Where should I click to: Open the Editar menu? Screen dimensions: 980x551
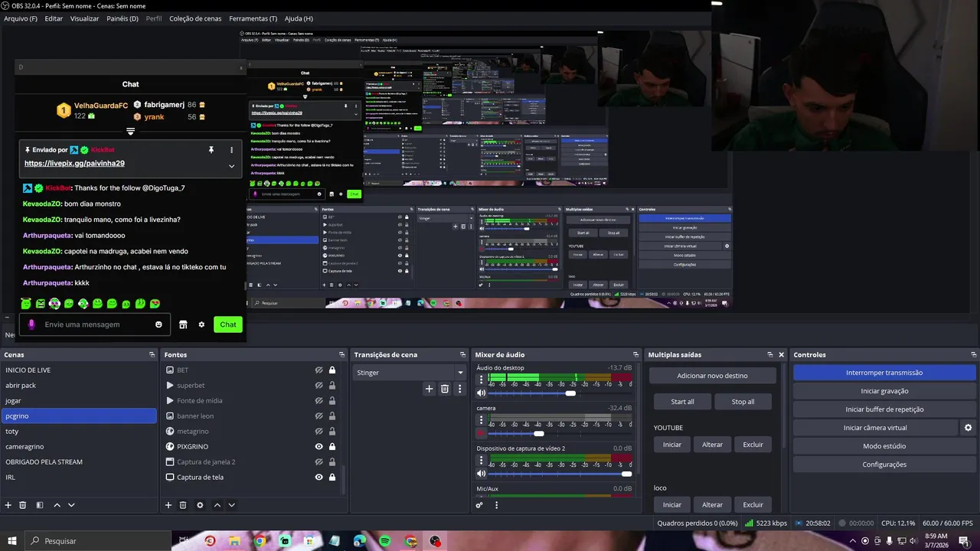54,18
